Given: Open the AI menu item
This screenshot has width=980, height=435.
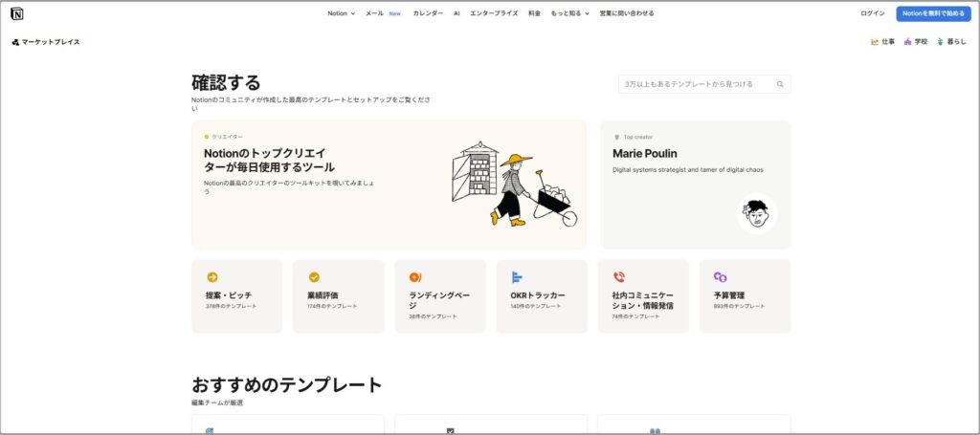Looking at the screenshot, I should click(x=457, y=13).
